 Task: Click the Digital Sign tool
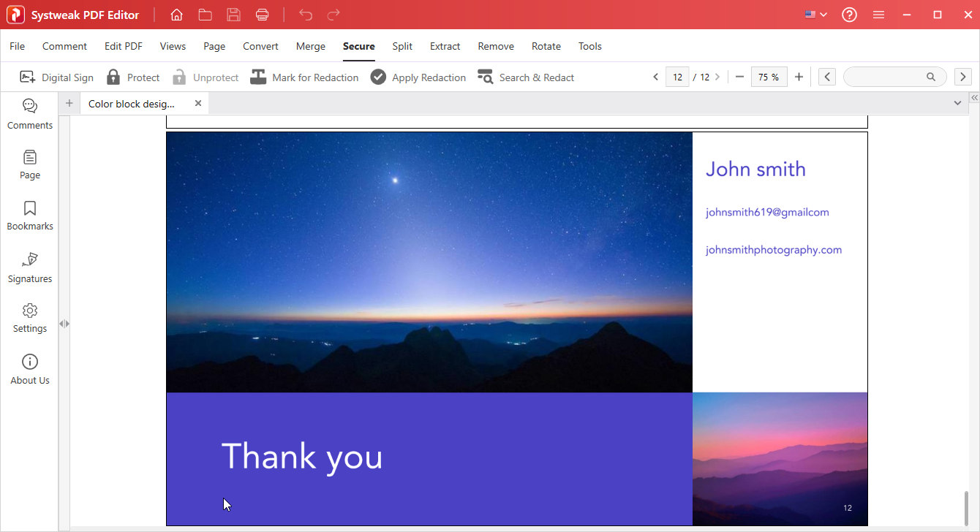(x=57, y=77)
